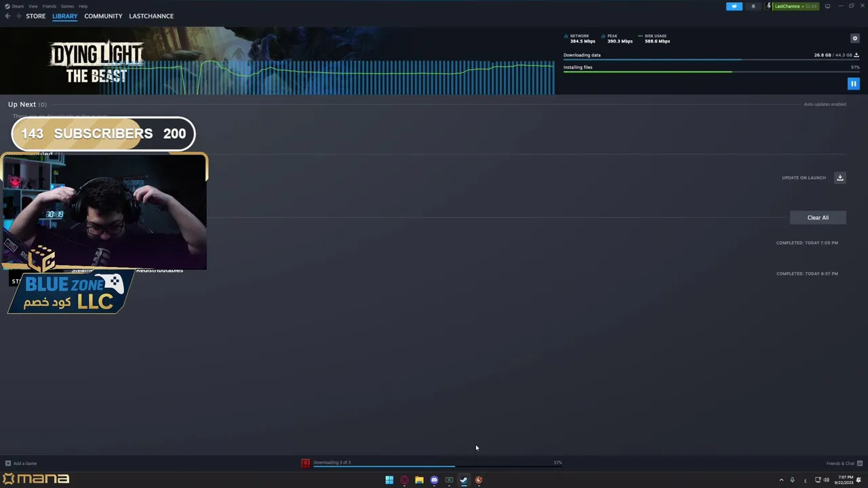Click the Steam logo in the menu bar
868x488 pixels.
[x=7, y=6]
